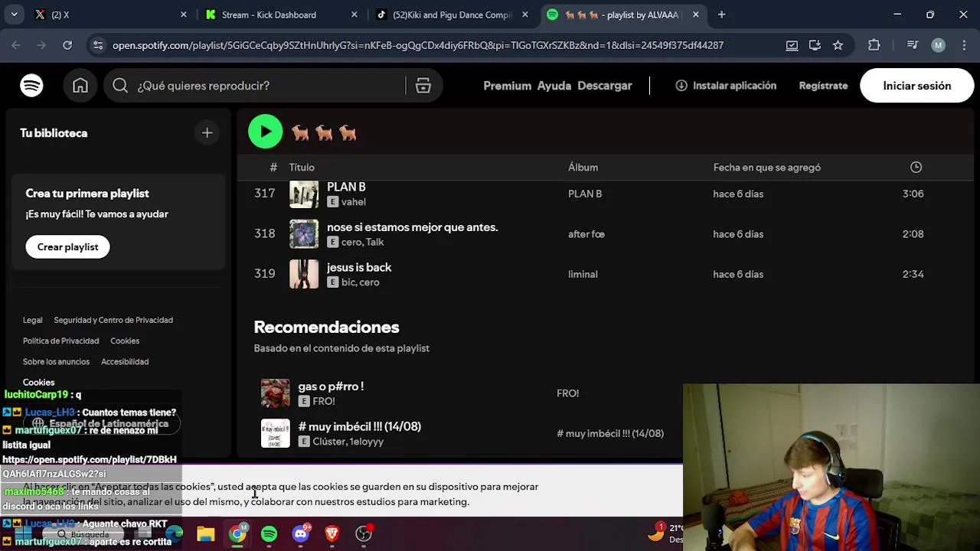Open Seguridad y Centro de Privacidad link

point(113,320)
